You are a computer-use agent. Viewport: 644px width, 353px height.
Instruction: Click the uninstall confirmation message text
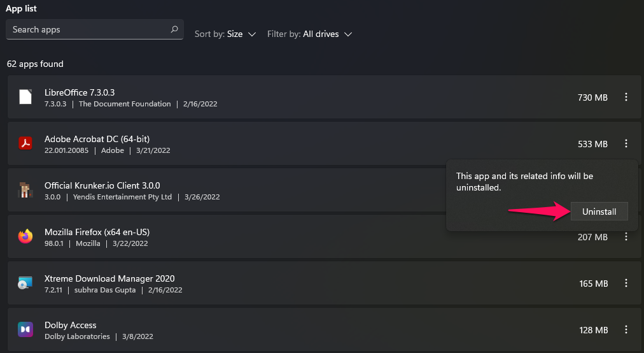point(524,182)
